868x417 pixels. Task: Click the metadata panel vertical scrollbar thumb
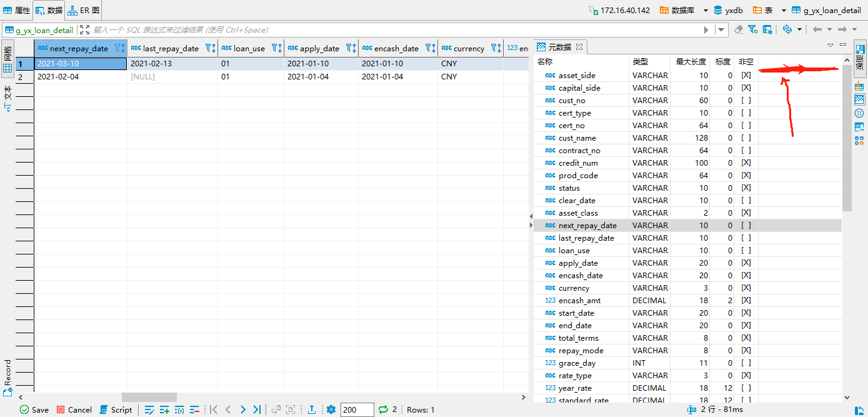click(847, 138)
